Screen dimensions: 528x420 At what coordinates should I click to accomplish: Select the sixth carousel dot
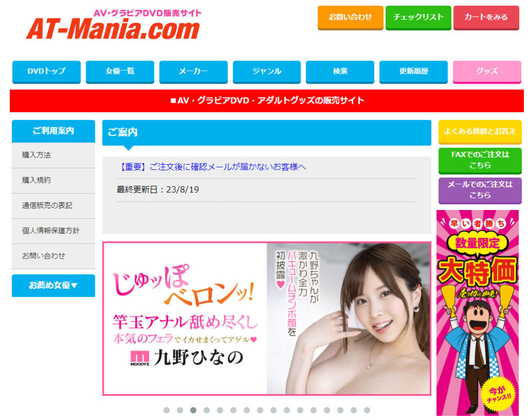pyautogui.click(x=234, y=410)
